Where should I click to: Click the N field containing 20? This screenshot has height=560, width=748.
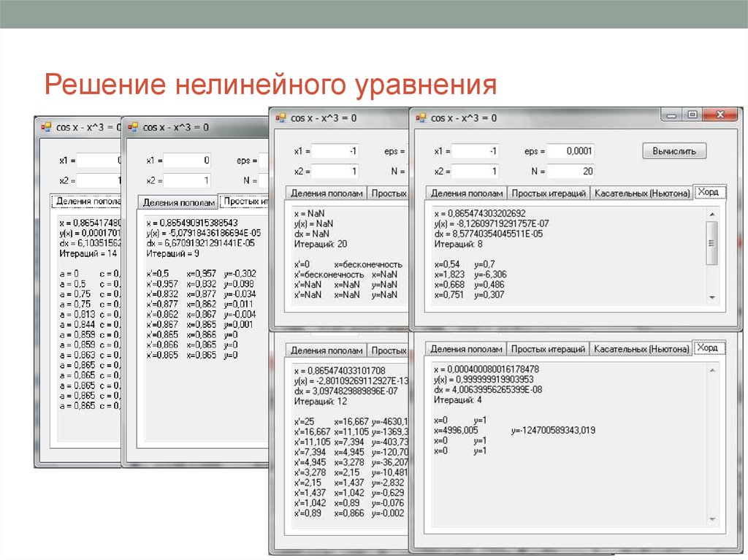click(570, 172)
